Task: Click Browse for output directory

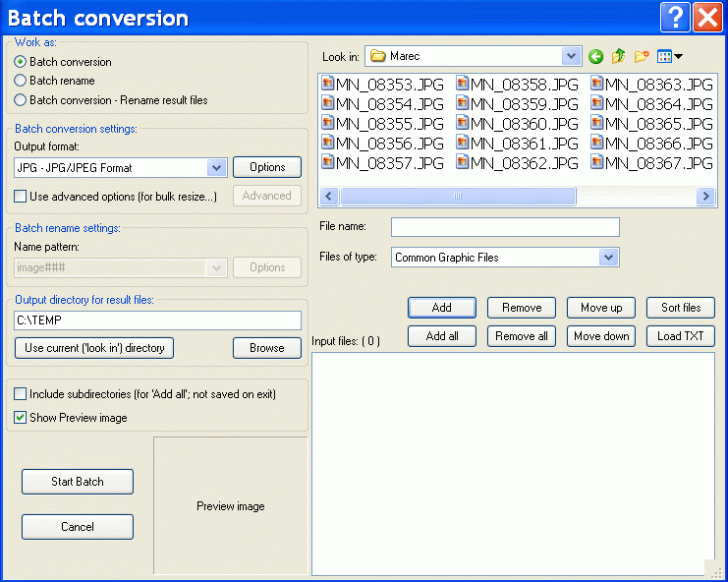Action: (x=266, y=348)
